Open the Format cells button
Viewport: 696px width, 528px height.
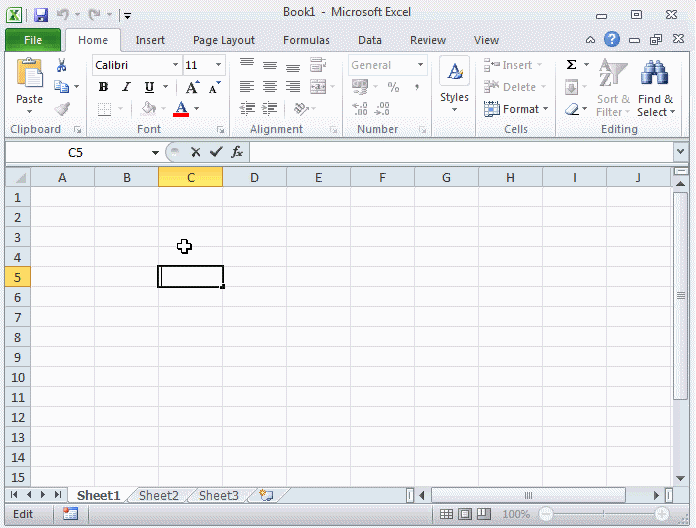pos(516,109)
